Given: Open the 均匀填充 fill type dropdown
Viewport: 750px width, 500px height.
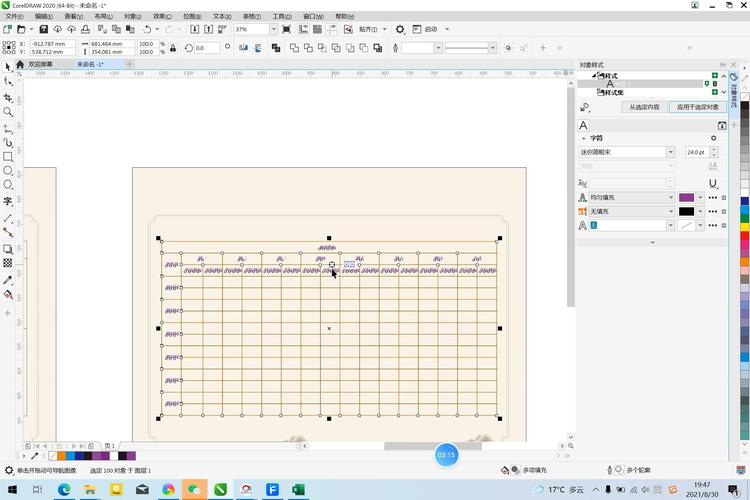Looking at the screenshot, I should (670, 197).
